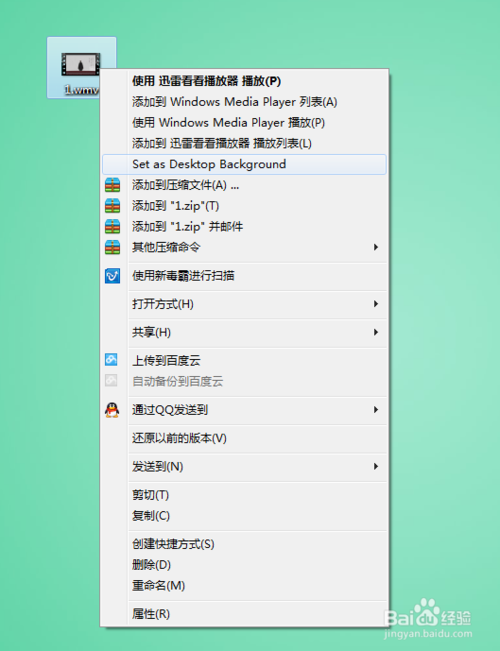Click the Baidu Cloud icon beside 上传到百度云
The image size is (500, 651).
[x=111, y=360]
